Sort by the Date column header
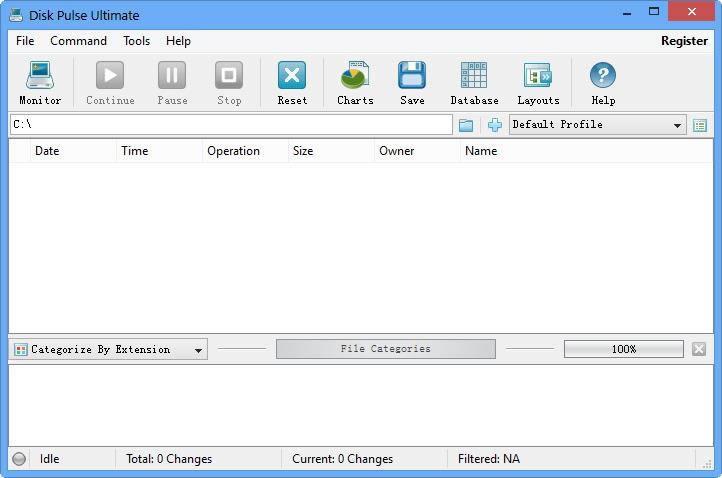The height and width of the screenshot is (478, 722). pyautogui.click(x=73, y=151)
